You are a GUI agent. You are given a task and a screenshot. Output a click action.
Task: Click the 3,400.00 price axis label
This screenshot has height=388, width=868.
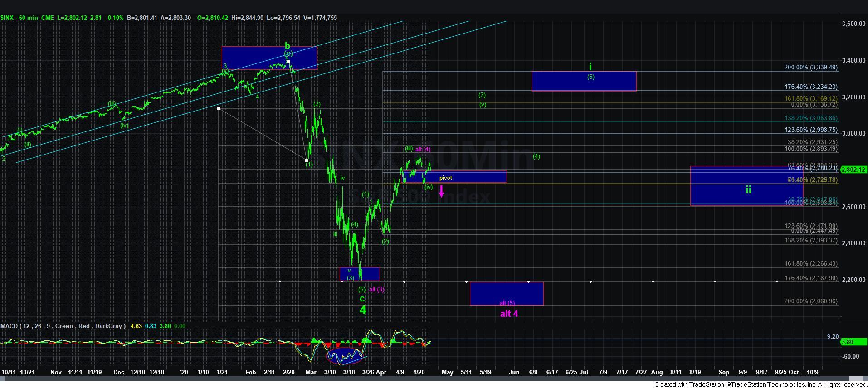click(853, 60)
